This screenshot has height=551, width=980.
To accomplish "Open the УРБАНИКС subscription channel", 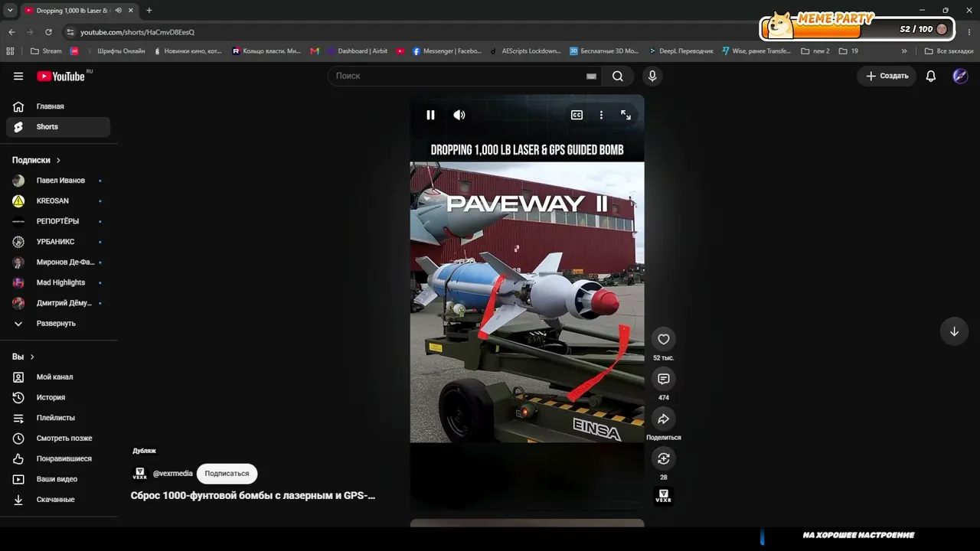I will [x=58, y=242].
